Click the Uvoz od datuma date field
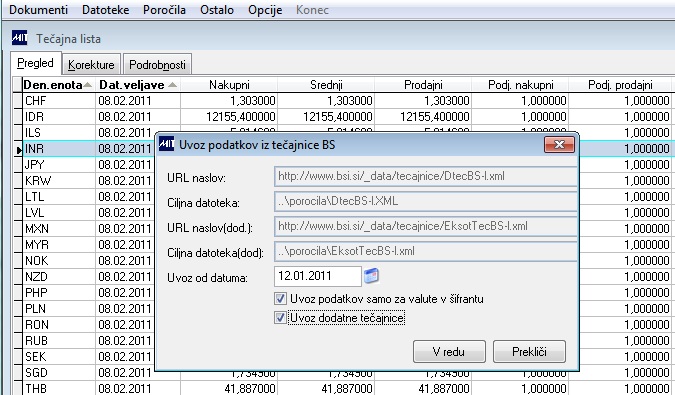 coord(318,276)
